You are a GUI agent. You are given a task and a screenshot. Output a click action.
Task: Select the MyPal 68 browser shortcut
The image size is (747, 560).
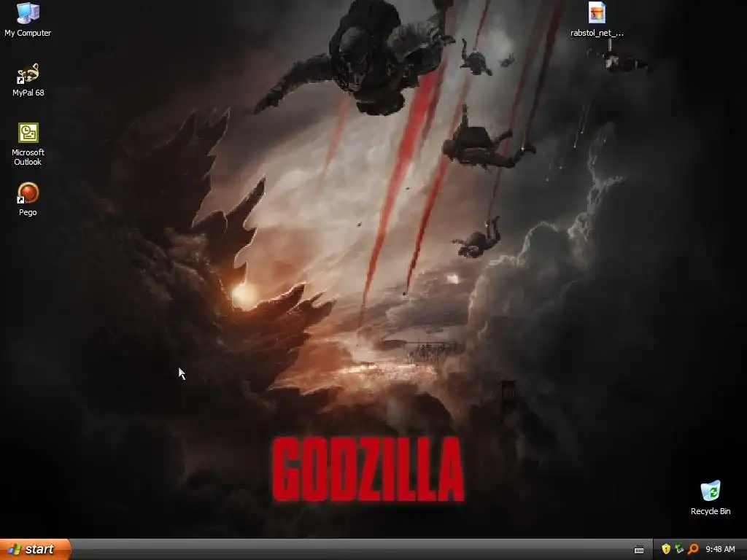click(28, 79)
